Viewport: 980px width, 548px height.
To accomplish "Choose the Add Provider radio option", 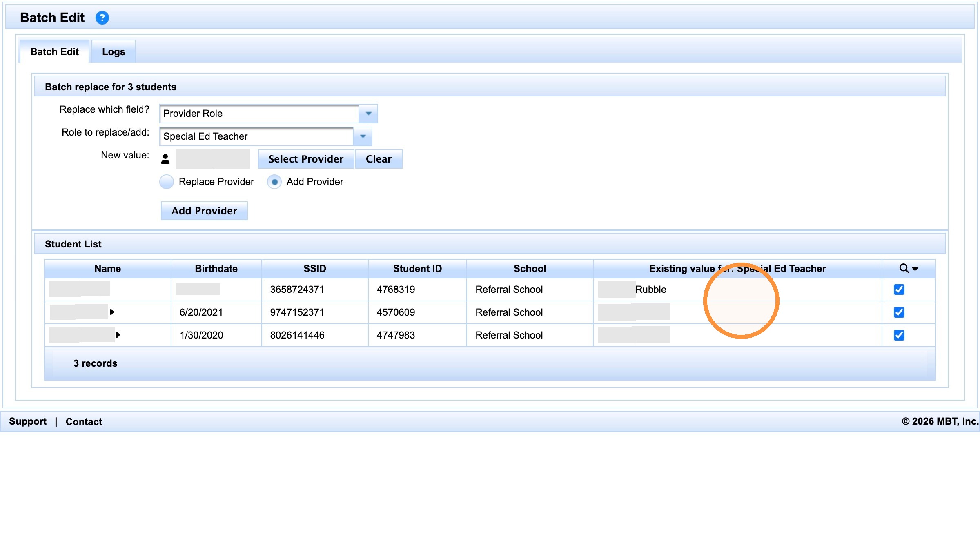I will click(x=274, y=182).
